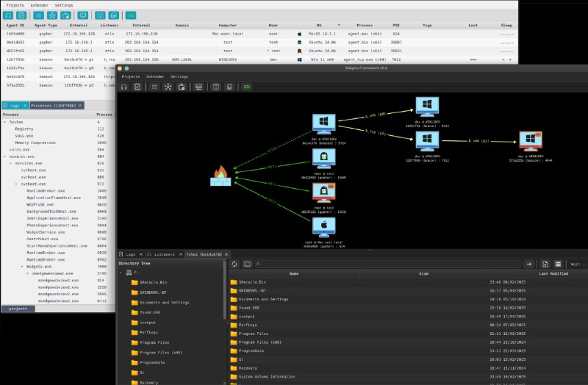Open Projects menu in the dark Adaptix window
The image size is (588, 385).
coord(131,76)
